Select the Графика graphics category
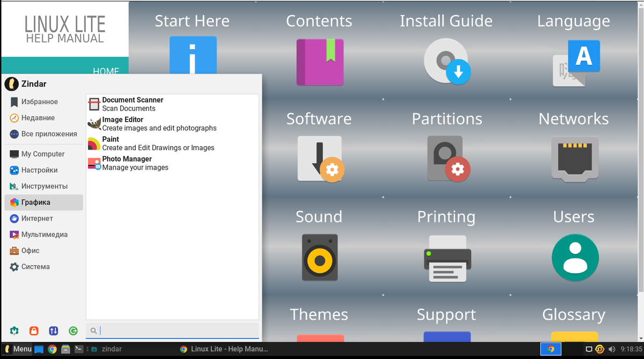The width and height of the screenshot is (644, 359). point(43,202)
